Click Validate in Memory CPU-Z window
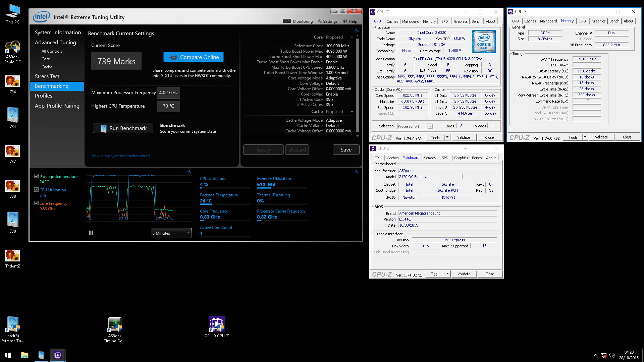 (601, 137)
